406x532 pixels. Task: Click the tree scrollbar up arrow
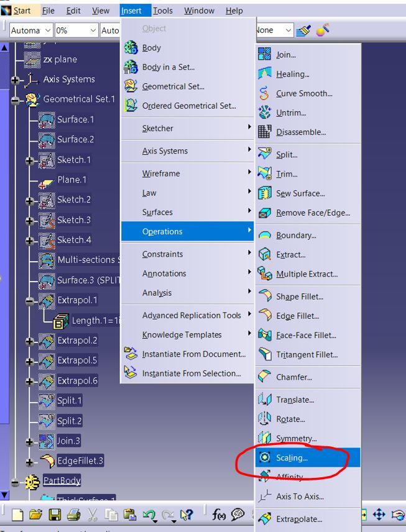(4, 47)
